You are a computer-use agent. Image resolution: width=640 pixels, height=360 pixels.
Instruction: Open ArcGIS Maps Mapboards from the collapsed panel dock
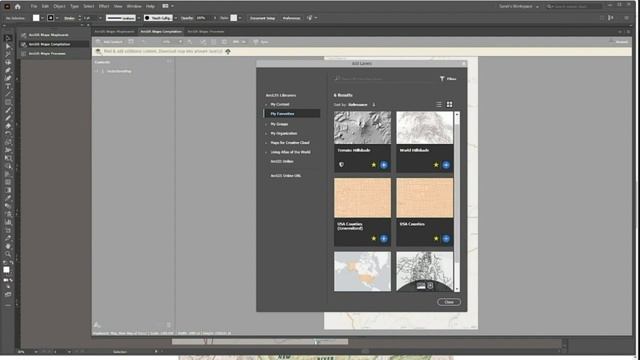pyautogui.click(x=45, y=35)
